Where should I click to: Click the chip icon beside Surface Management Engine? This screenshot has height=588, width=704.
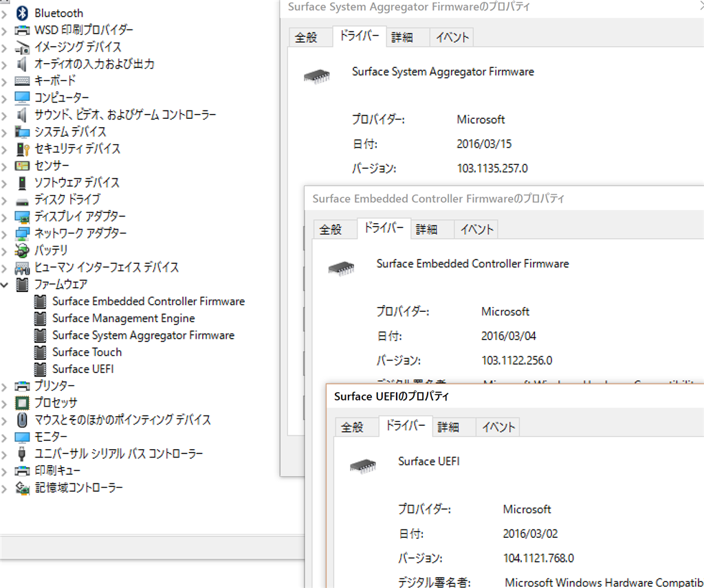click(41, 319)
